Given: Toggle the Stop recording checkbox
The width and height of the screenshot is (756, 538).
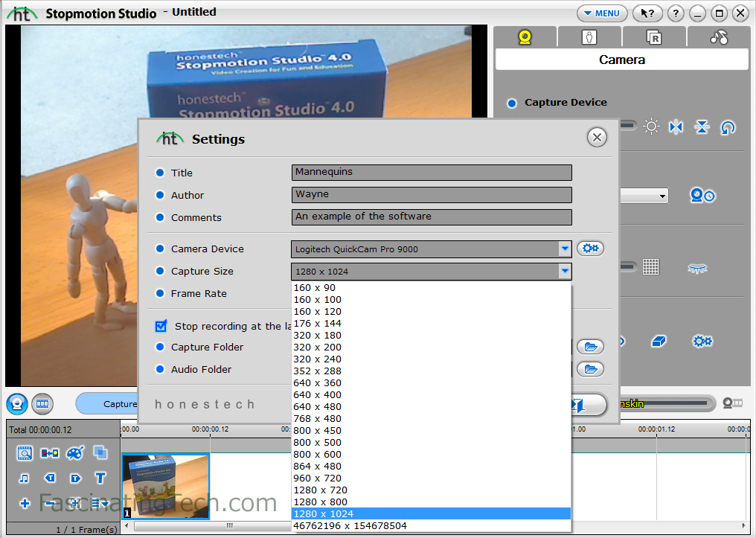Looking at the screenshot, I should click(x=161, y=326).
